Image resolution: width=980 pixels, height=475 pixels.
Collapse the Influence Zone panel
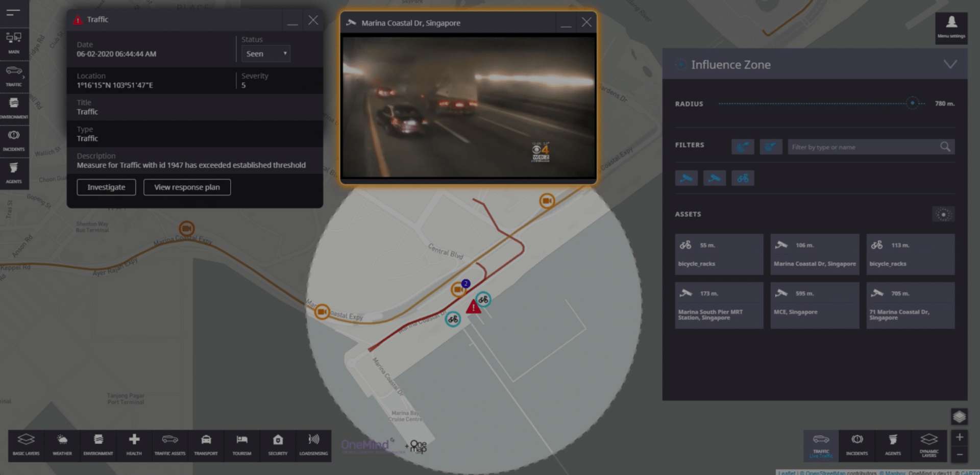(950, 64)
